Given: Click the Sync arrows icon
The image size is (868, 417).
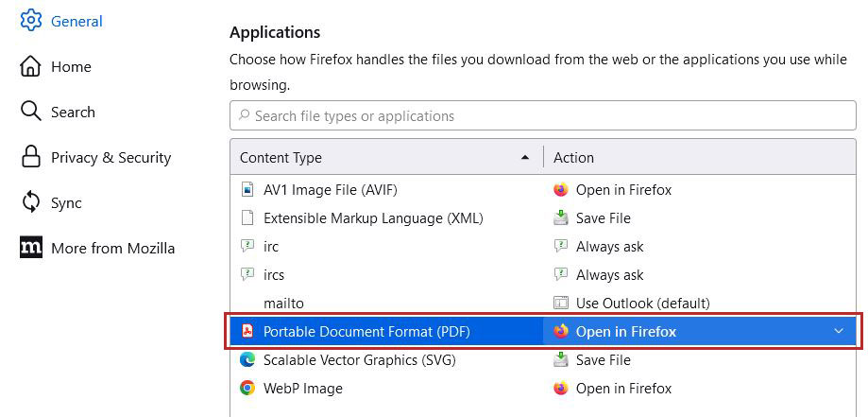Looking at the screenshot, I should 31,202.
